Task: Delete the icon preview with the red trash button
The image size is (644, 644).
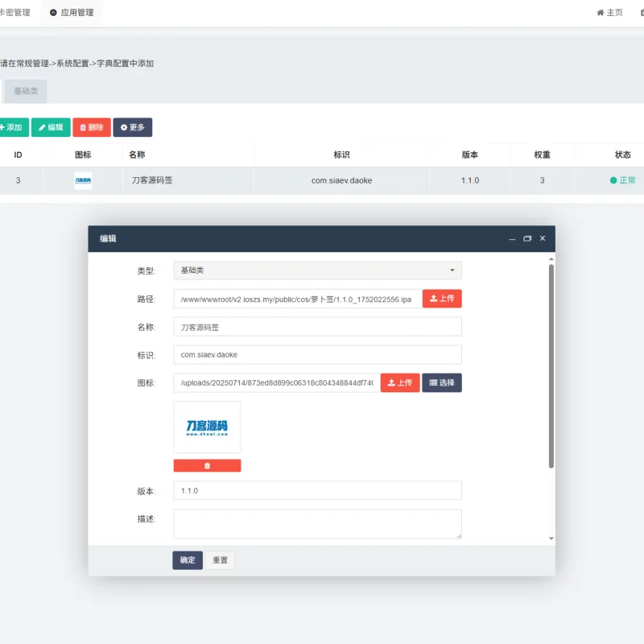Action: pos(207,466)
